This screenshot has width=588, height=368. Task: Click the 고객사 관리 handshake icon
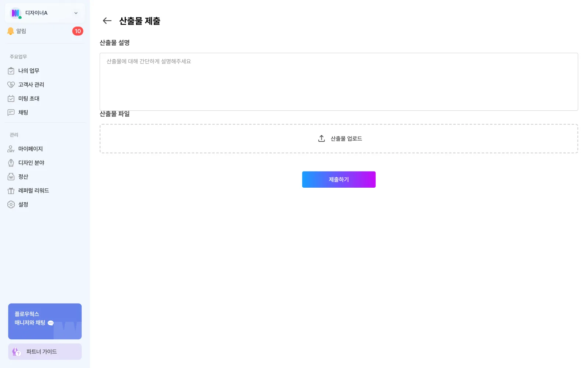(11, 85)
